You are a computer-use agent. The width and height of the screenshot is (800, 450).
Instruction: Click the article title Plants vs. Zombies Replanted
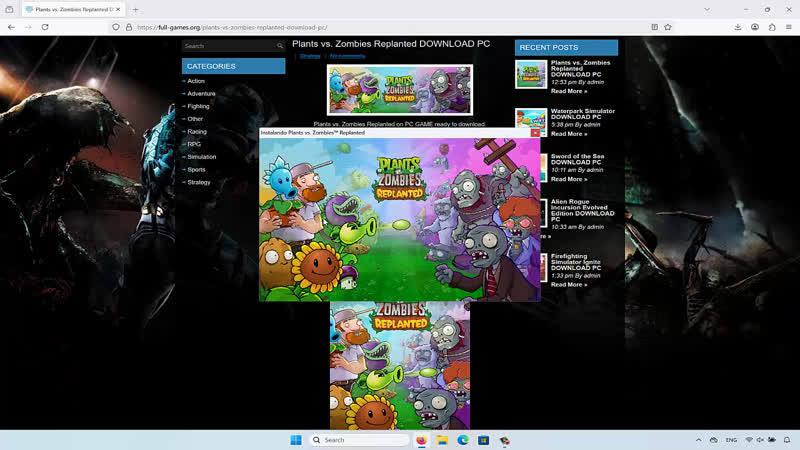click(x=391, y=44)
